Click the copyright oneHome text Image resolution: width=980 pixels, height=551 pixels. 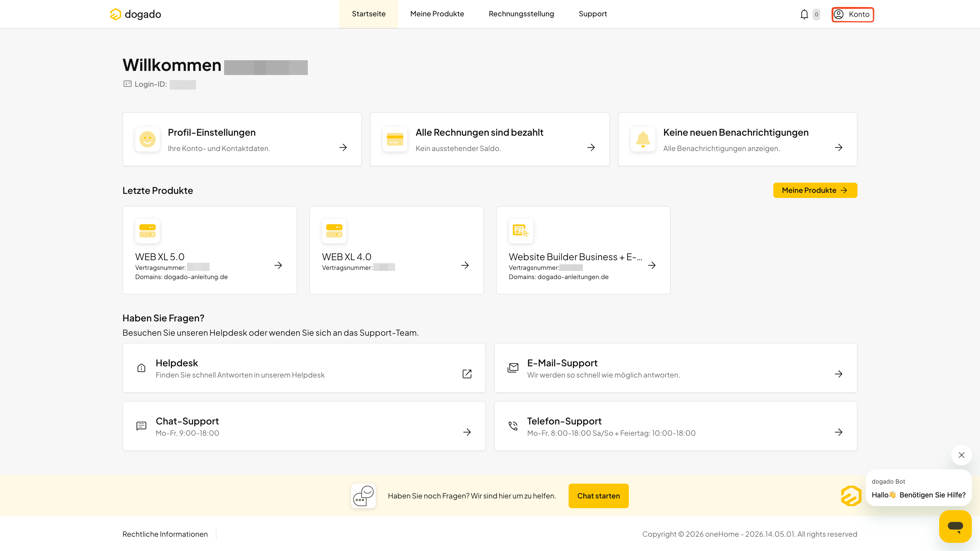click(x=750, y=534)
